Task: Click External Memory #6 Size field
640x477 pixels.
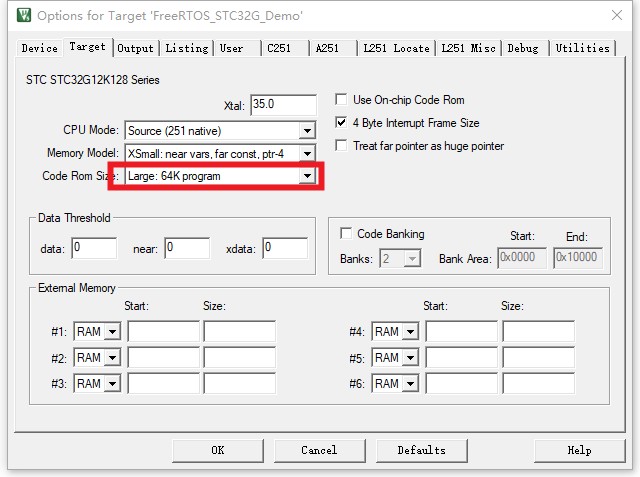Action: [539, 384]
